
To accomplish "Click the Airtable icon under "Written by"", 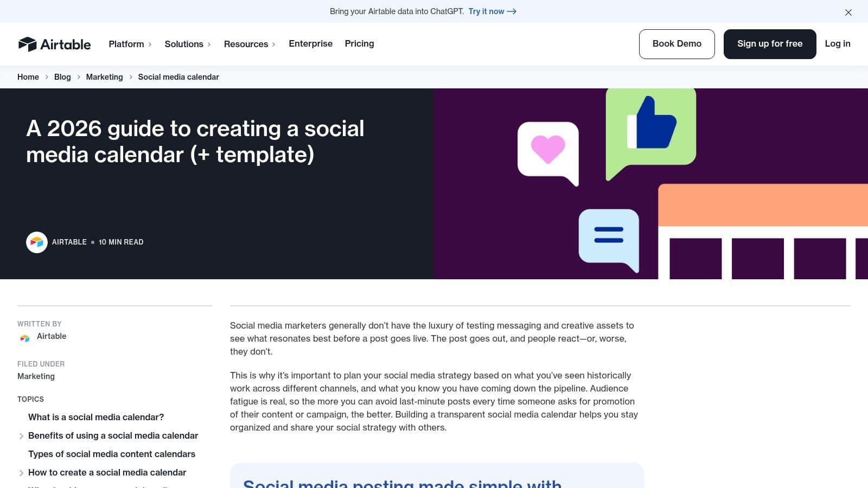I will point(24,337).
